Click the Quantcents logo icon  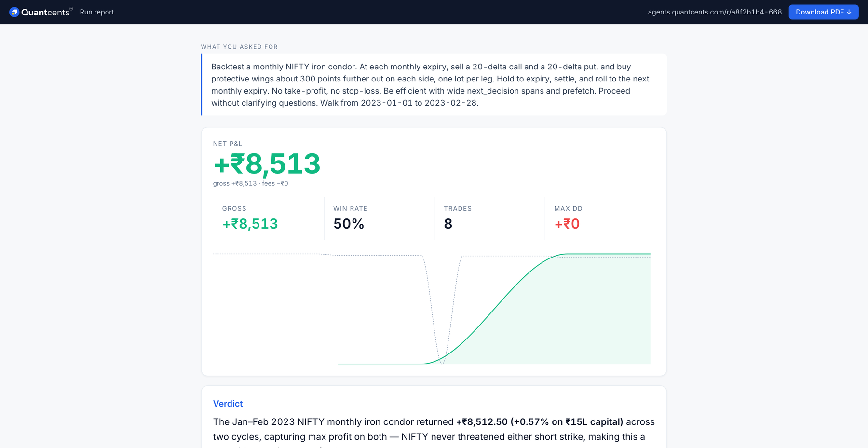point(14,12)
